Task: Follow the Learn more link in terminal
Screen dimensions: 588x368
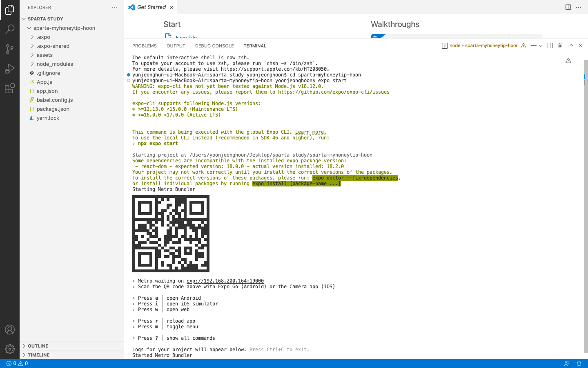Action: pyautogui.click(x=310, y=132)
